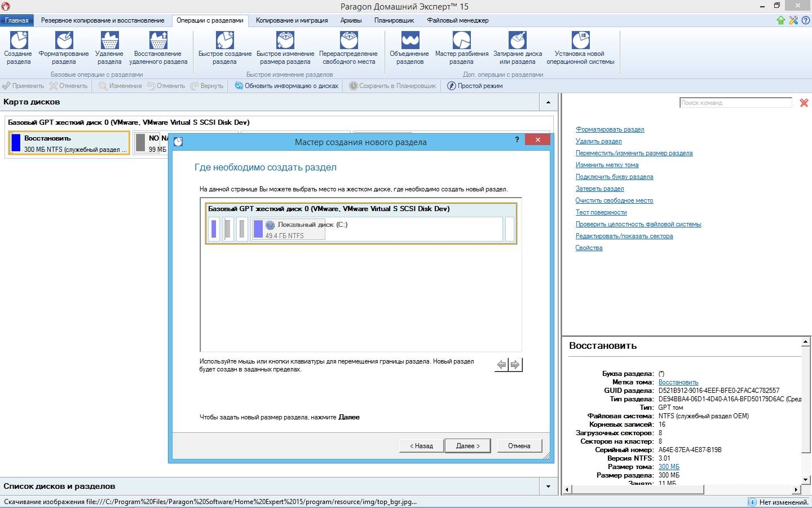The height and width of the screenshot is (508, 812).
Task: Click Перераспределение свободного места icon
Action: point(348,41)
